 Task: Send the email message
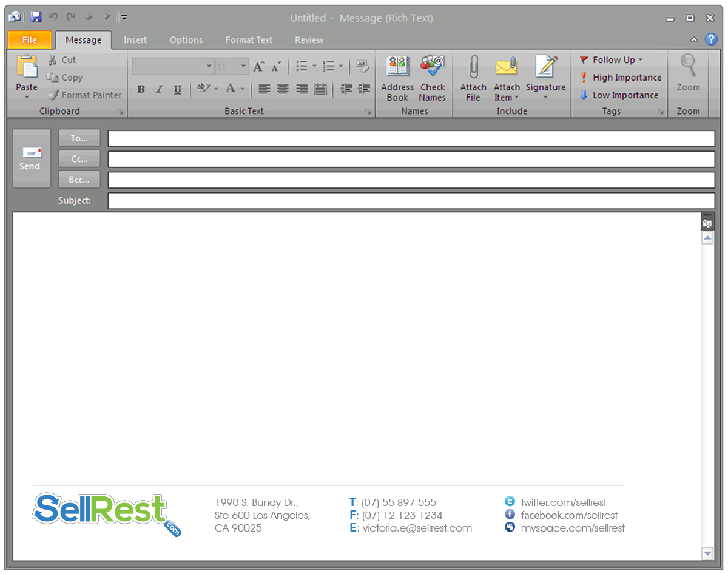(31, 158)
